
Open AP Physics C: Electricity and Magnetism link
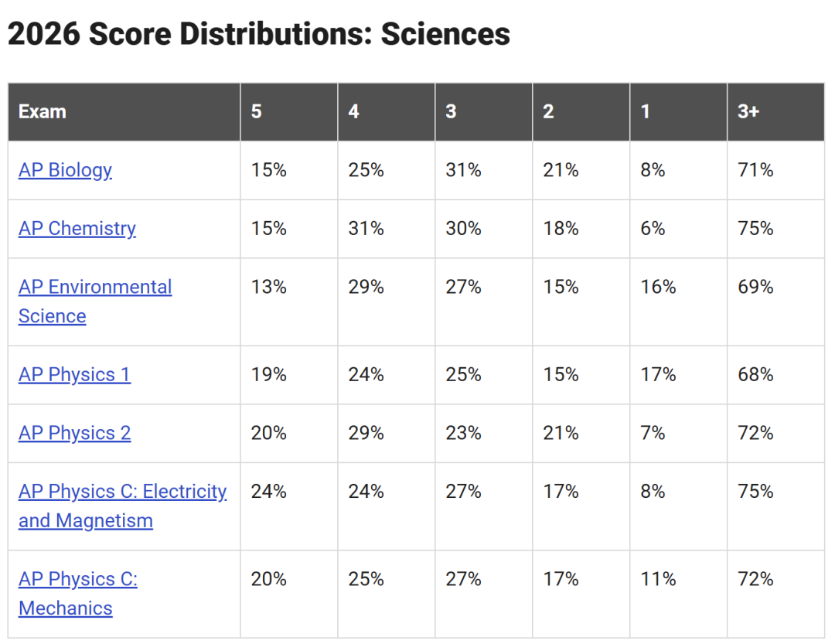[x=122, y=506]
